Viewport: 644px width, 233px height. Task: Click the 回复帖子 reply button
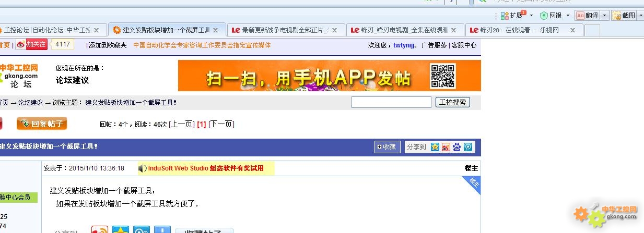tap(42, 124)
